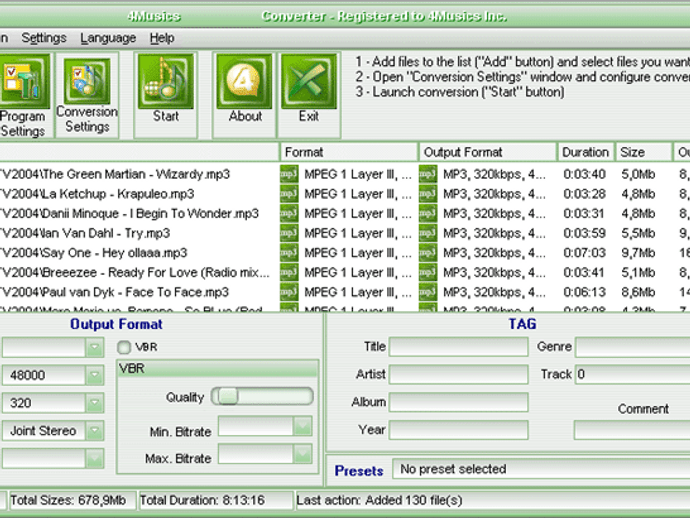This screenshot has width=690, height=518.
Task: Click output format mp3 icon for Face To Face row
Action: [x=428, y=292]
